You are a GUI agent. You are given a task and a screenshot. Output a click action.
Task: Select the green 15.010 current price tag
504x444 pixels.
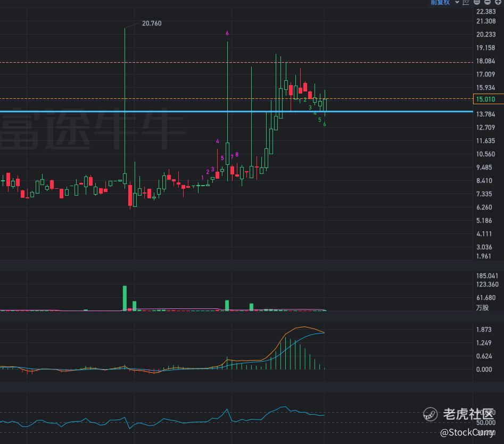click(x=486, y=99)
